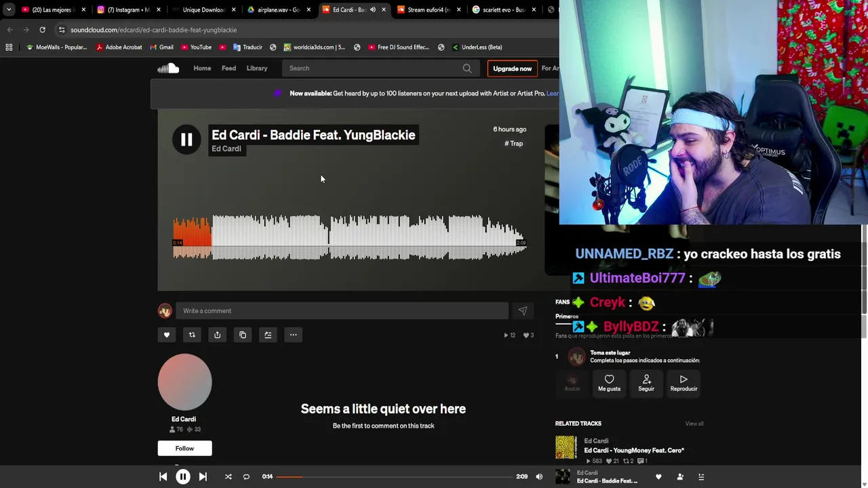Screen dimensions: 868x488
Task: Click the Upgrade now button
Action: 512,68
